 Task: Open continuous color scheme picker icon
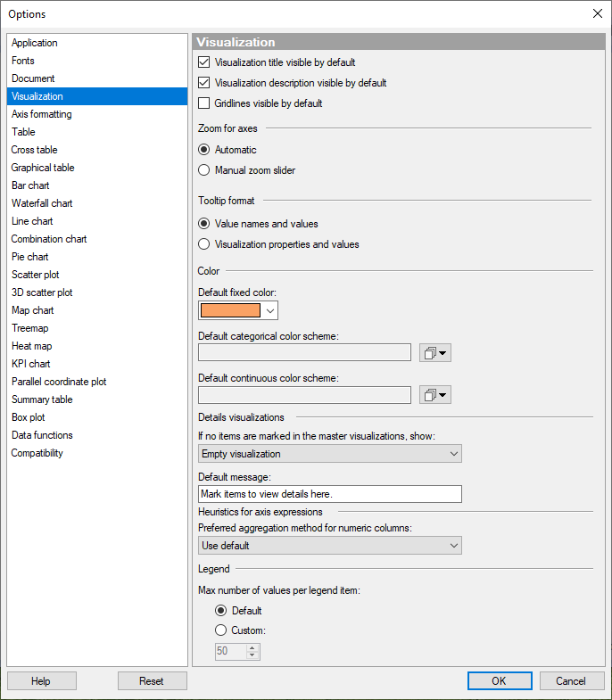click(x=434, y=395)
